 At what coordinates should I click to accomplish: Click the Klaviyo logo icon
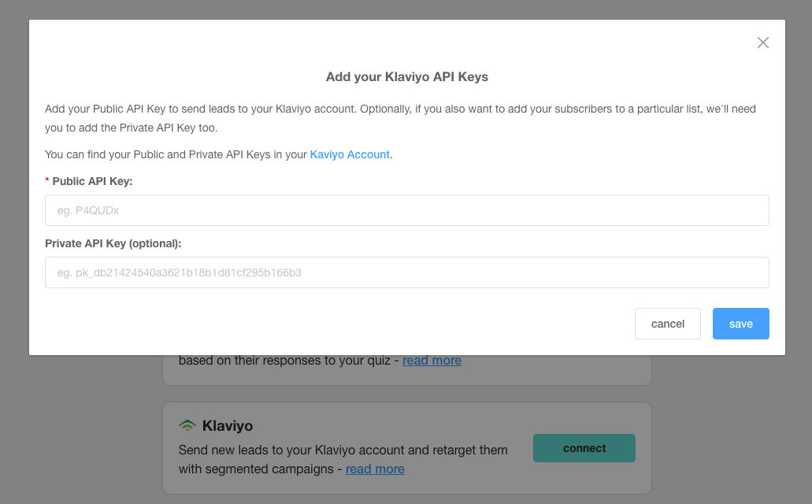click(187, 425)
